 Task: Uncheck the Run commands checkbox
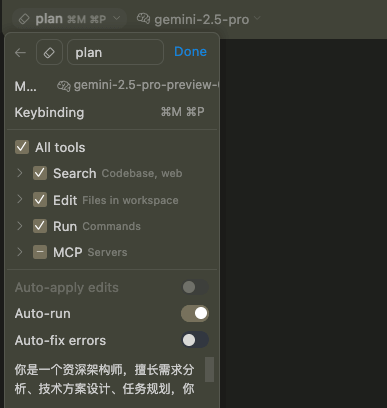(40, 226)
